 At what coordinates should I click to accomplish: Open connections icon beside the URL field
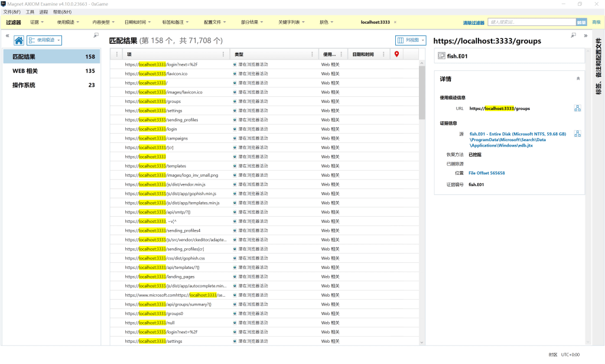pyautogui.click(x=577, y=108)
